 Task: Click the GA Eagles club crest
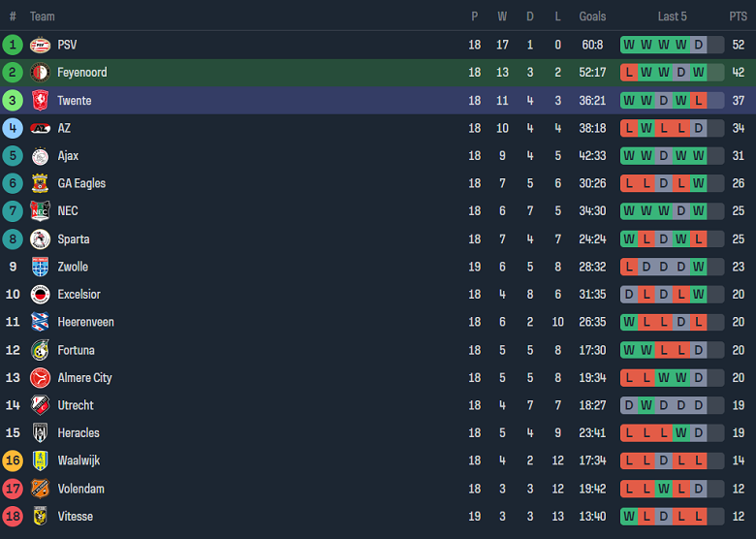[40, 183]
